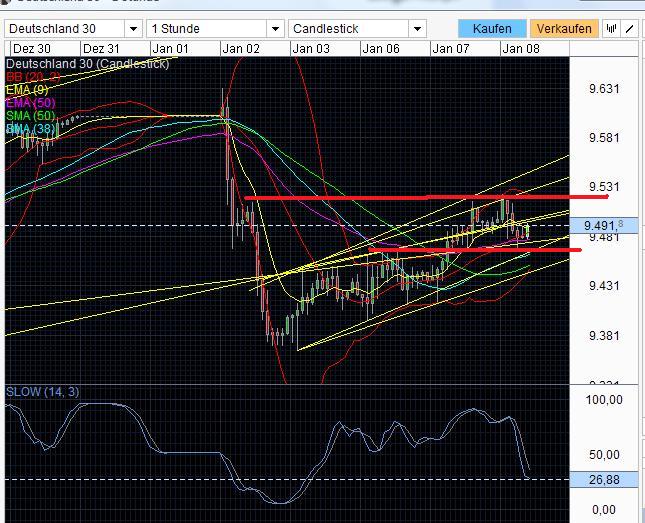The image size is (645, 523).
Task: Click the Jan 06 date header
Action: tap(381, 48)
